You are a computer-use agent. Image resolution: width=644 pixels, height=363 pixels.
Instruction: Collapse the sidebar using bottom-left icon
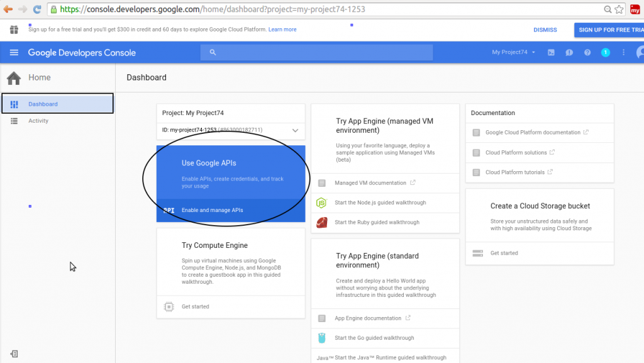(x=14, y=354)
